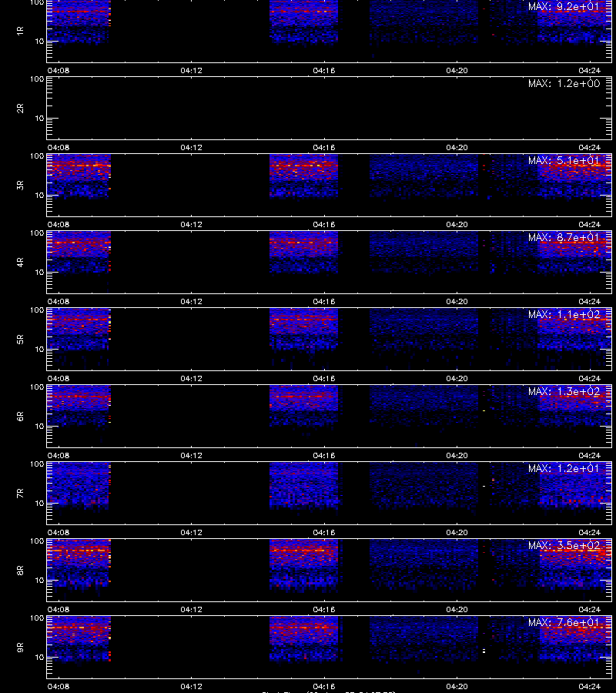
Task: Select the MAX: 1.1e+02 readout
Action: click(564, 314)
